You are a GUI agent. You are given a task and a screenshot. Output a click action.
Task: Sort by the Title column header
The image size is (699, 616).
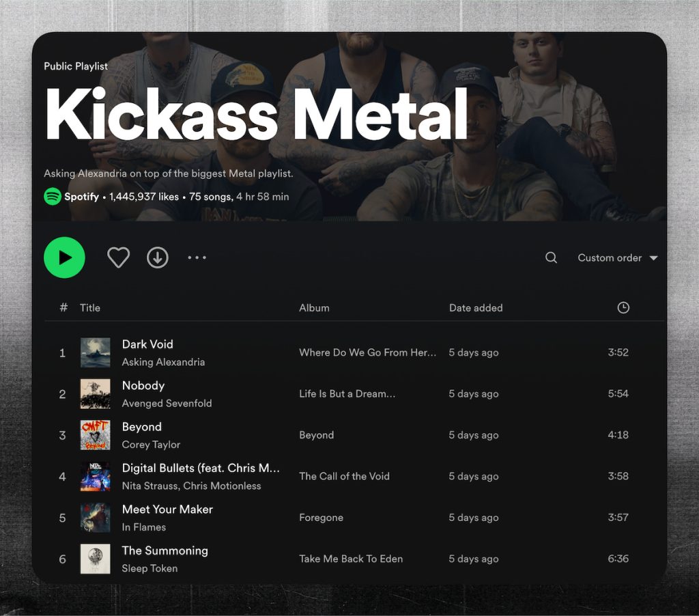(x=90, y=308)
